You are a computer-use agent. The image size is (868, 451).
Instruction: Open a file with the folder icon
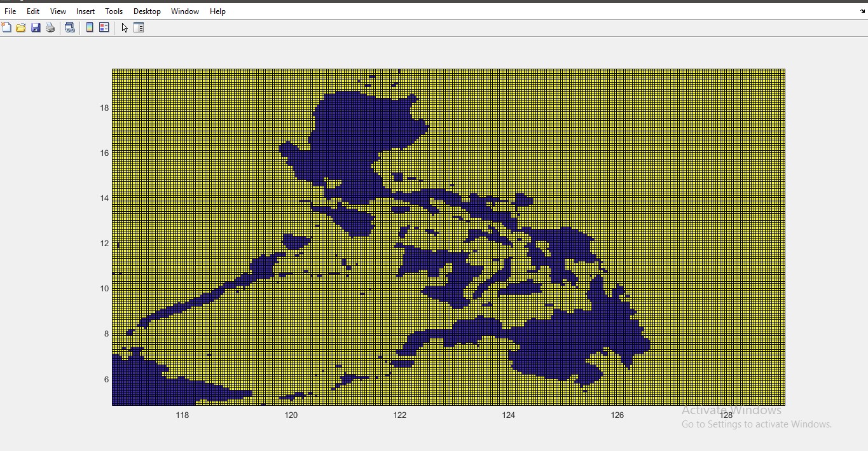point(21,27)
